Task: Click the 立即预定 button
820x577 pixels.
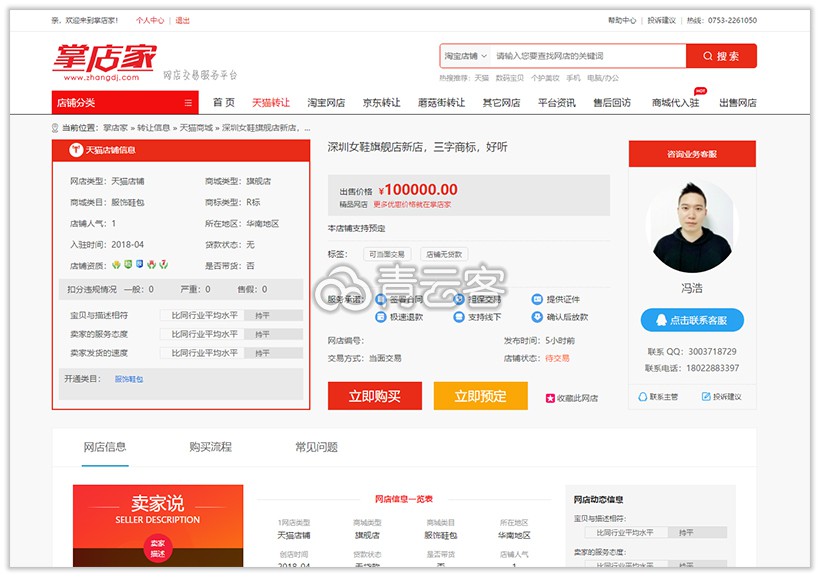Action: point(481,396)
